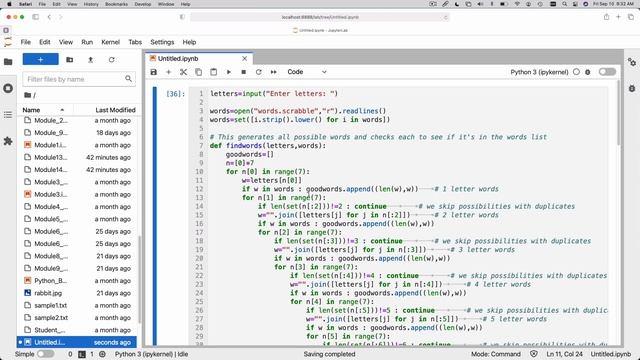This screenshot has height=360, width=640.
Task: Open the Settings menu
Action: (x=162, y=42)
